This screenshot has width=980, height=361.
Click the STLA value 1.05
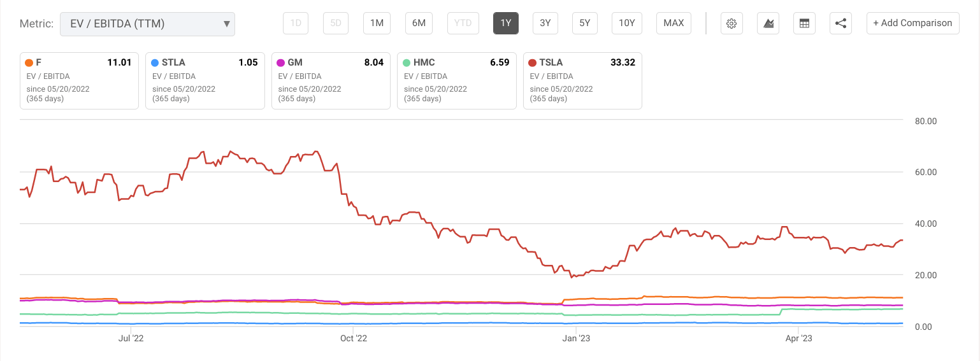[247, 62]
